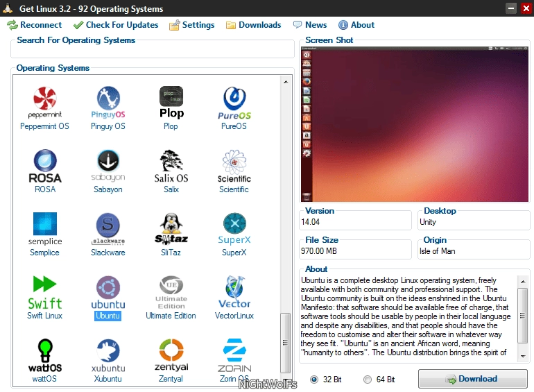This screenshot has height=392, width=534.
Task: Click the Ubuntu logo icon
Action: [x=108, y=293]
